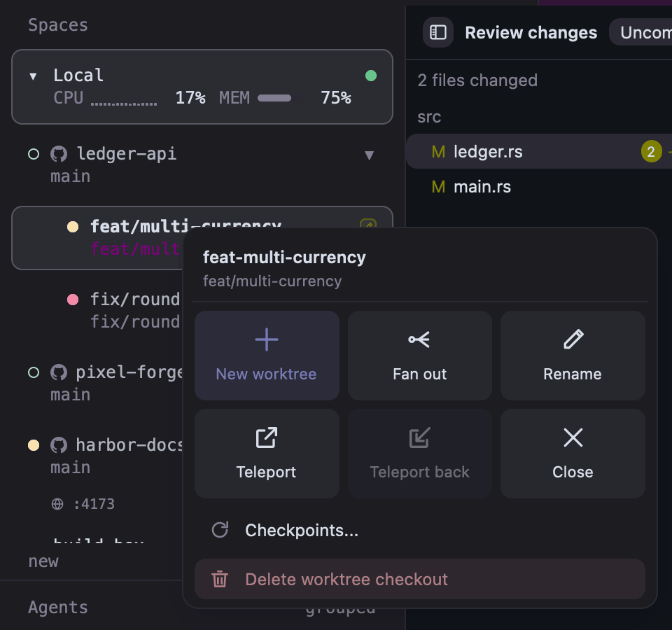Click the yellow status dot beside harbor-docs

tap(34, 445)
